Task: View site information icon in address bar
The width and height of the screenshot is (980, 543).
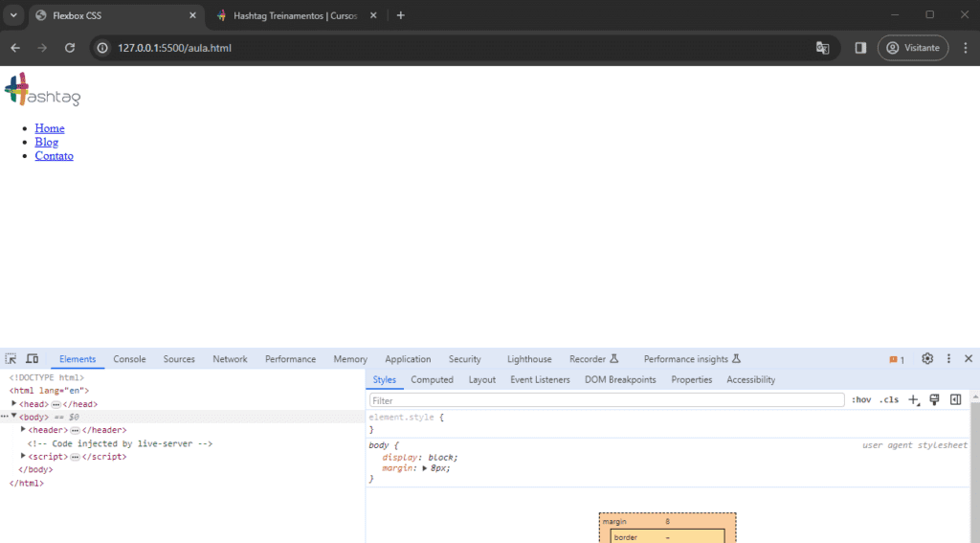Action: tap(102, 48)
